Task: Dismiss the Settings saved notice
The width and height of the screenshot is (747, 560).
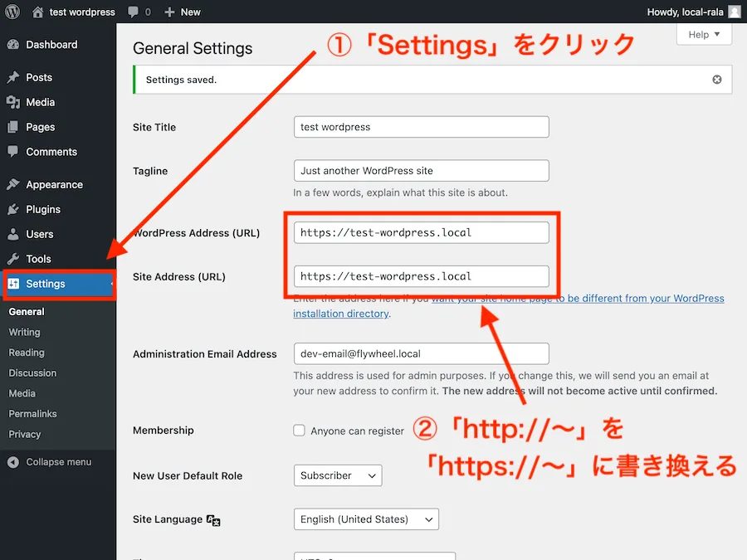Action: (715, 79)
